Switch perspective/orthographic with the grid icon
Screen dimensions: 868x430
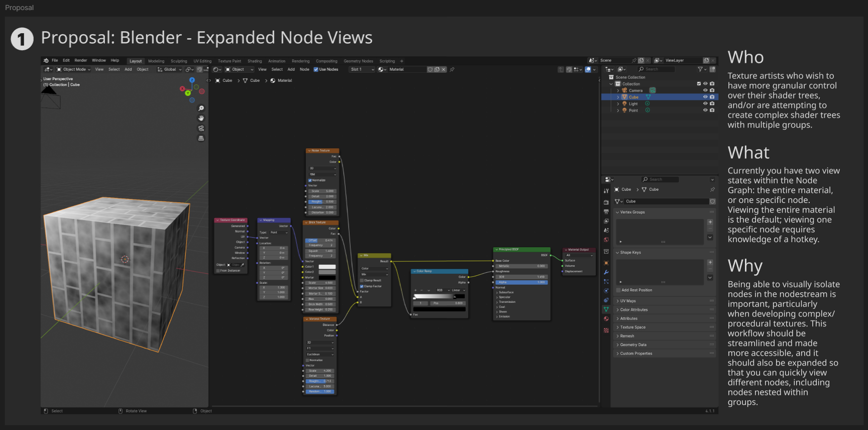click(x=201, y=138)
